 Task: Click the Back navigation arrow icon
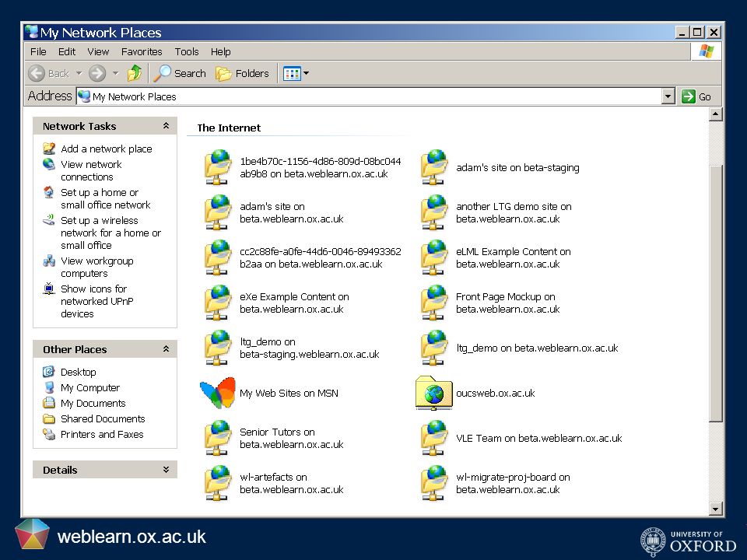(x=37, y=73)
